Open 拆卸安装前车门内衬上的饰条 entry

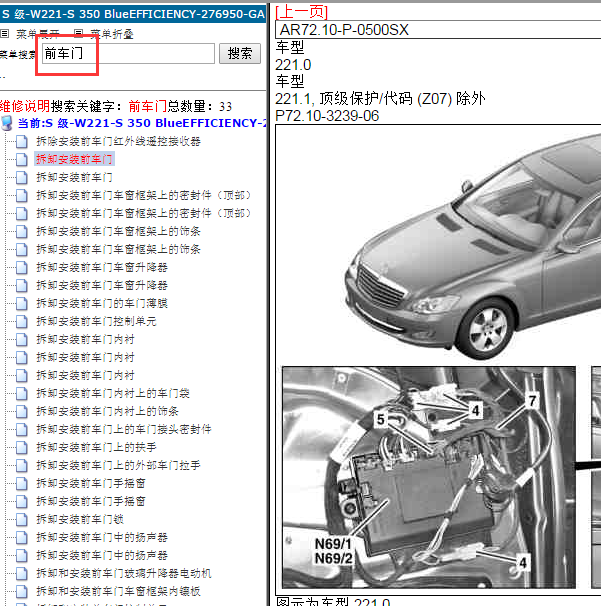[x=107, y=411]
